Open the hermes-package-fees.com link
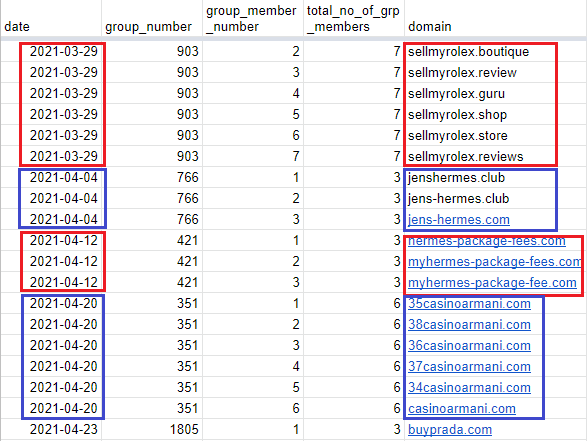The height and width of the screenshot is (441, 587). click(x=487, y=241)
